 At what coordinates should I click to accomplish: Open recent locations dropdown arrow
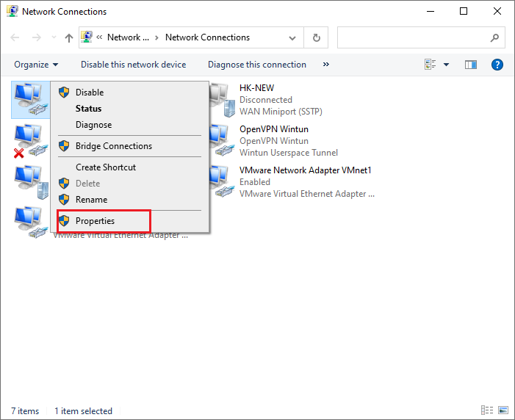tap(54, 37)
